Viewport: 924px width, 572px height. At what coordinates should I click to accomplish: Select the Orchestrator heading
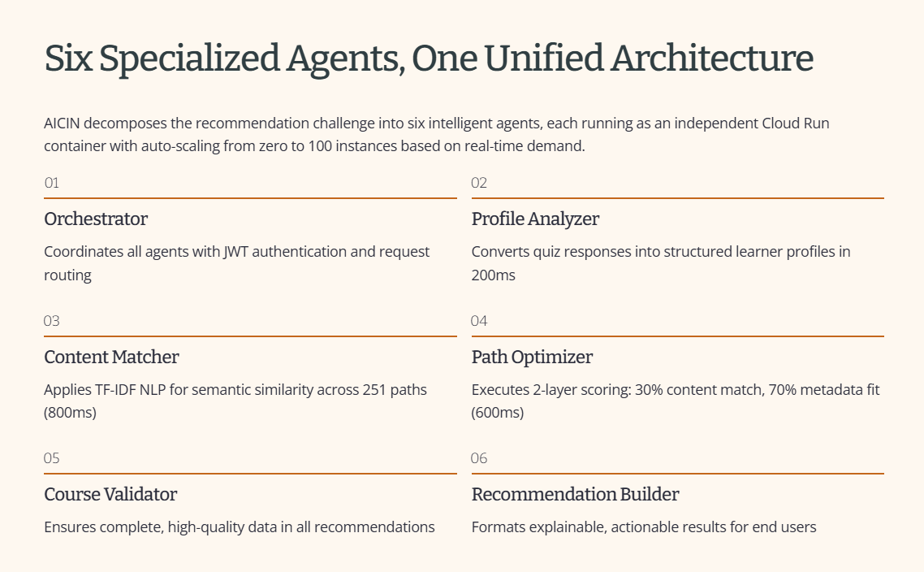(96, 219)
